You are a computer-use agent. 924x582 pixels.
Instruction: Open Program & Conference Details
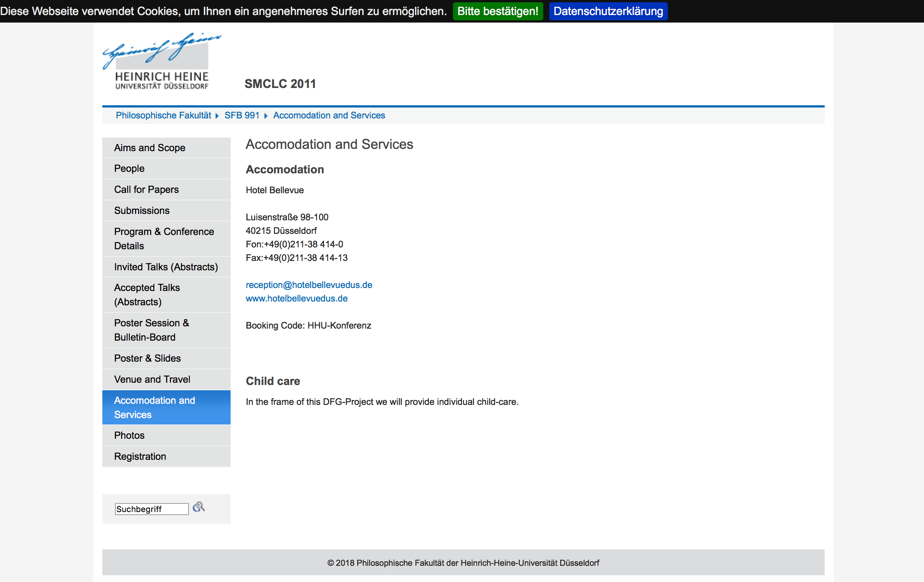(164, 238)
